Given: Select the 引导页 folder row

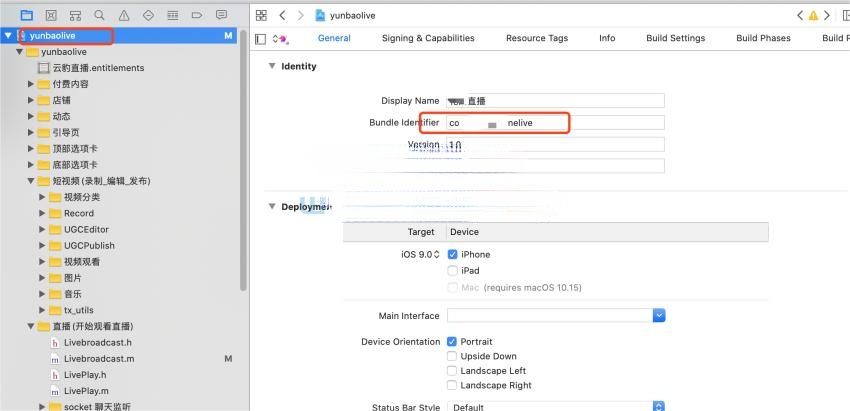Looking at the screenshot, I should coord(118,132).
